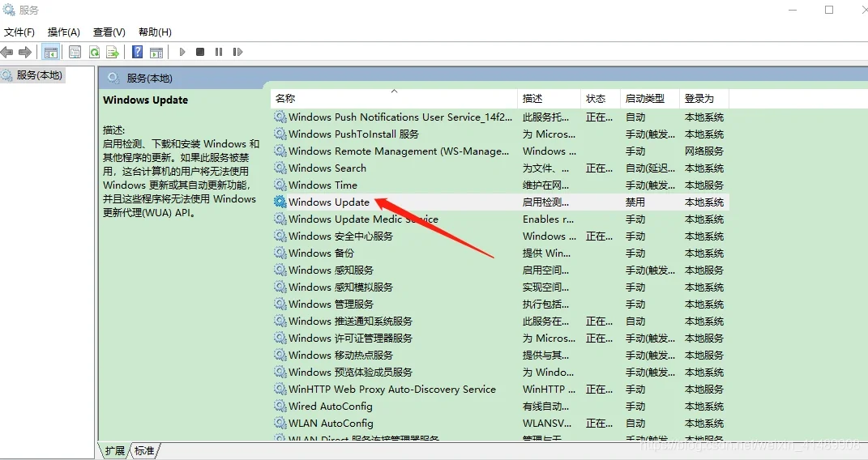Sort by the 启动类型 column header

click(x=649, y=99)
